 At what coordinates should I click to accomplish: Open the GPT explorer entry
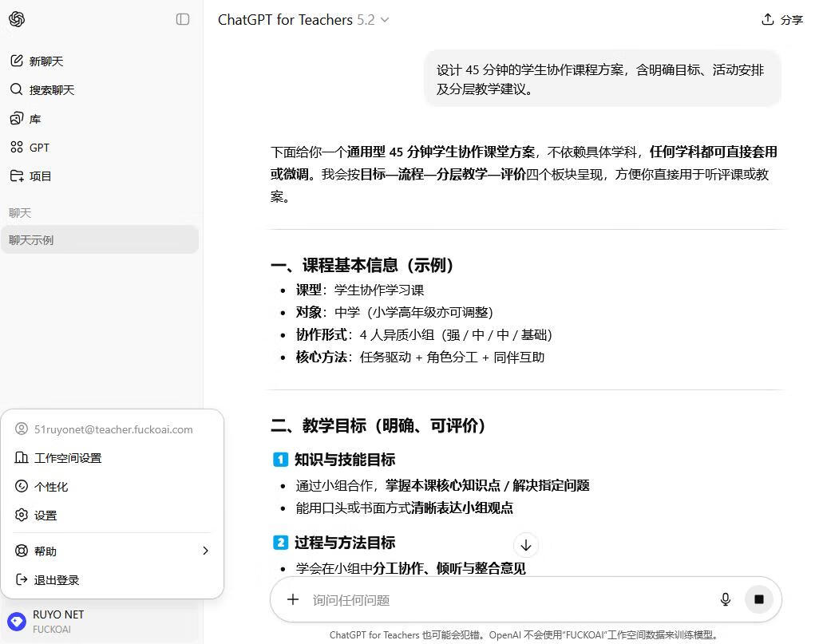point(39,148)
